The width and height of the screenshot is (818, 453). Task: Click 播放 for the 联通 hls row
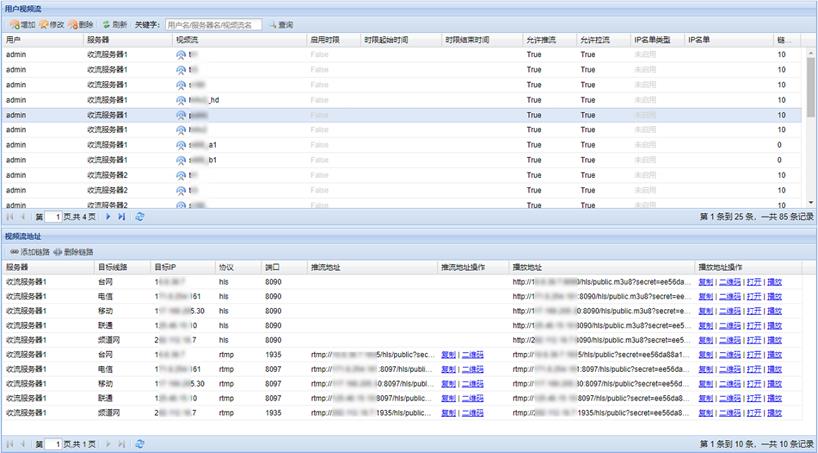coord(774,326)
